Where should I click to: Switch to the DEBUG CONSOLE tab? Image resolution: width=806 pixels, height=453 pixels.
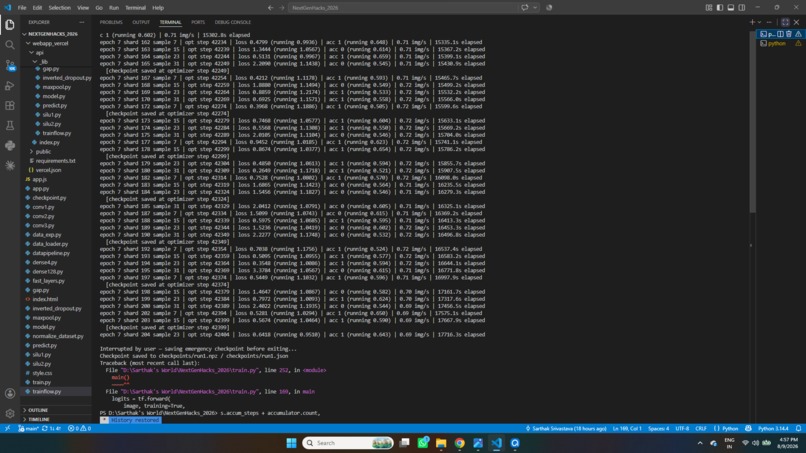click(233, 22)
